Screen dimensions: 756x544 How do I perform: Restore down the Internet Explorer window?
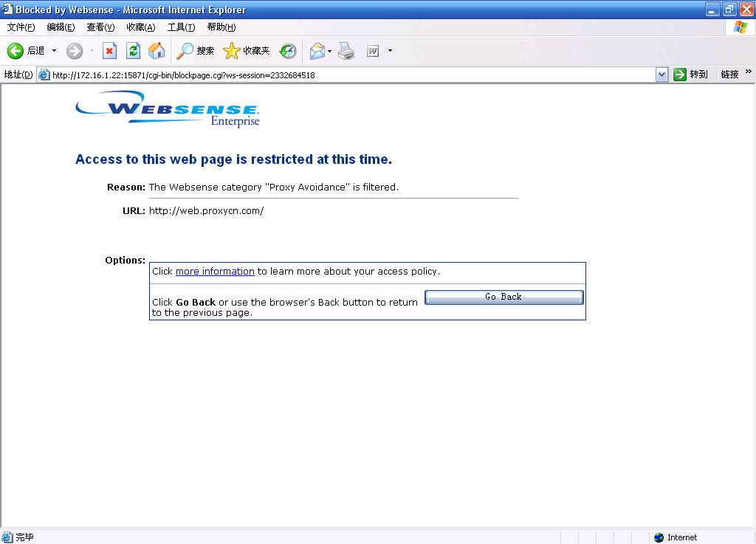[729, 9]
